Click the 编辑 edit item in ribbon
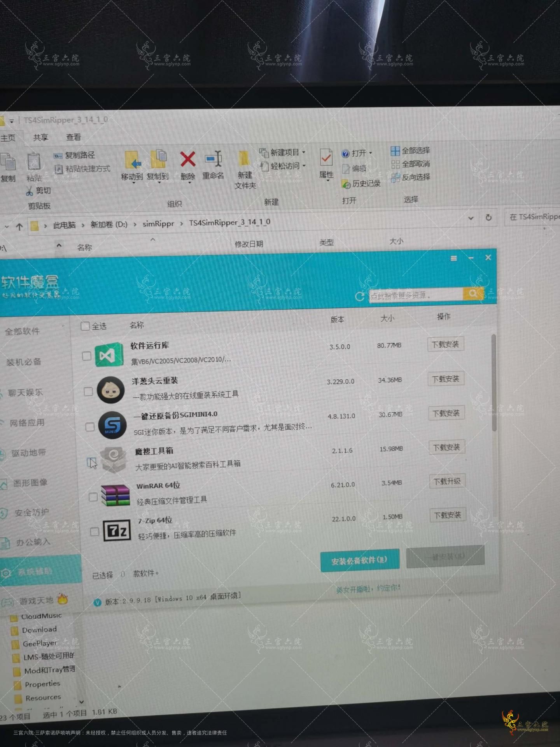 354,168
